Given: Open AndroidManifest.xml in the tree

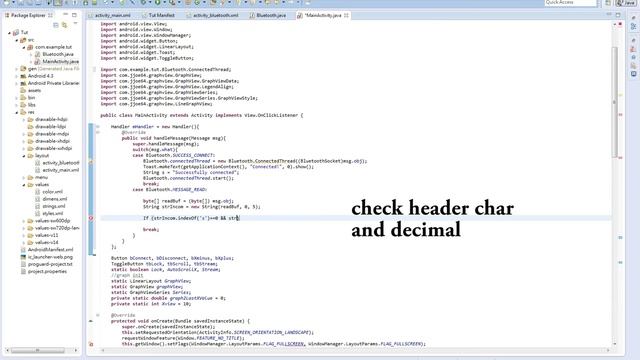Looking at the screenshot, I should 47,250.
